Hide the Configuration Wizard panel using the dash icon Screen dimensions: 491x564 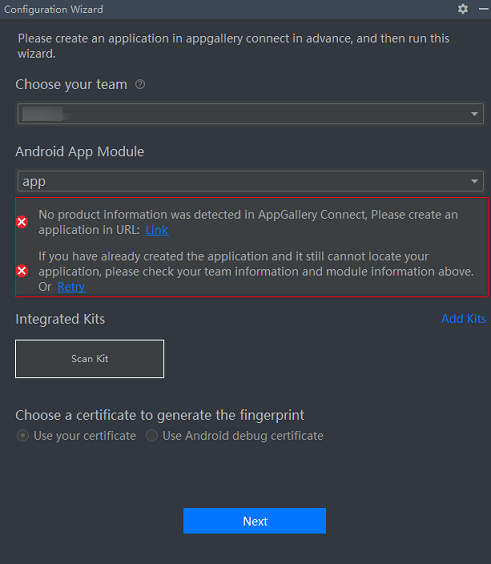tap(484, 9)
